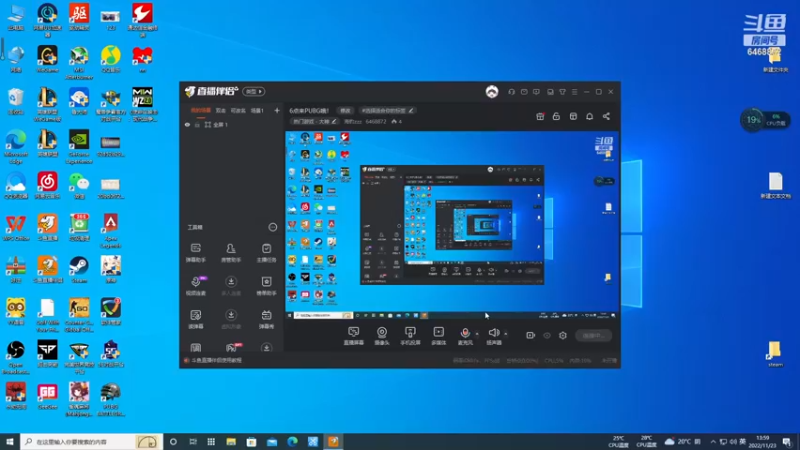Open Steam desktop shortcut
This screenshot has width=800, height=450.
coord(79,269)
